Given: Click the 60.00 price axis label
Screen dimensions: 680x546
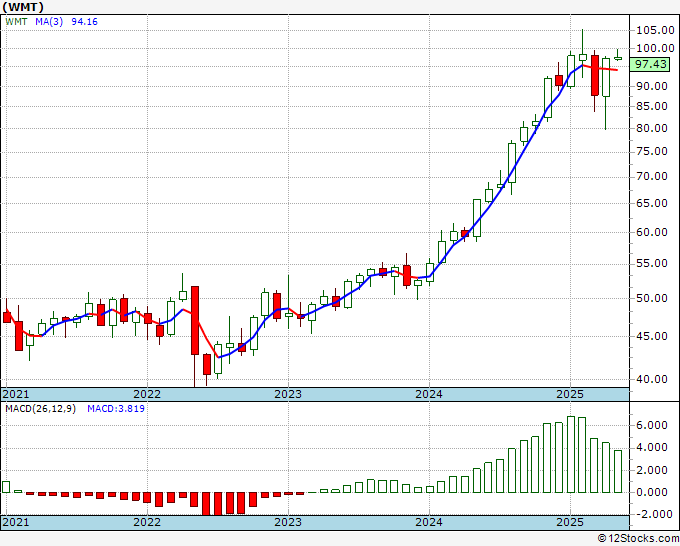Looking at the screenshot, I should 652,232.
